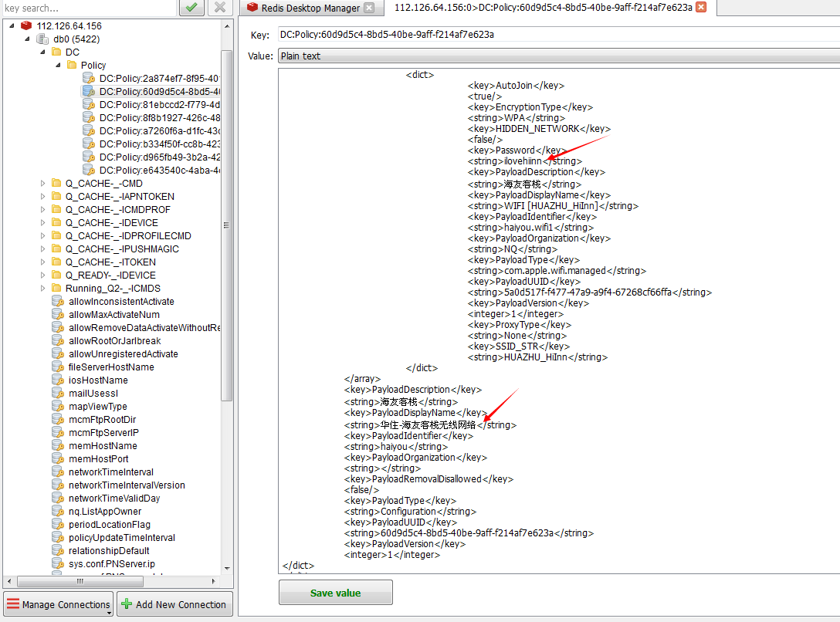Open Manage Connections
The image size is (840, 622).
59,604
